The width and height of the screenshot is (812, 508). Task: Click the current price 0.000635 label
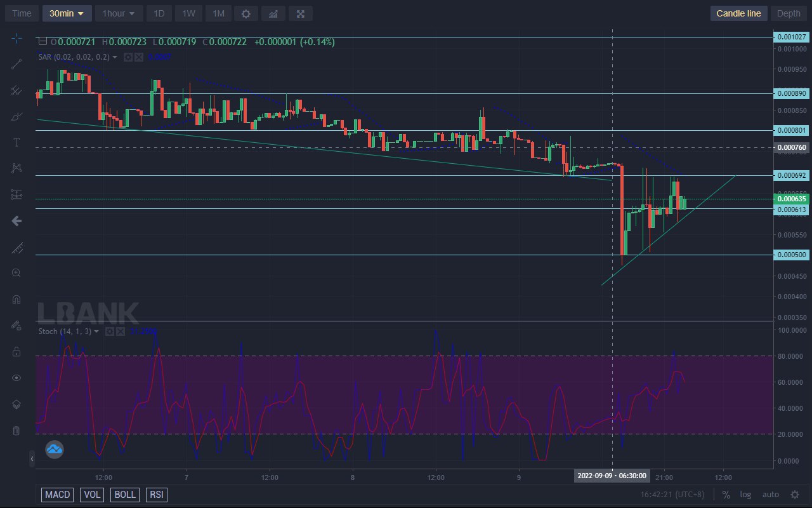[x=791, y=199]
